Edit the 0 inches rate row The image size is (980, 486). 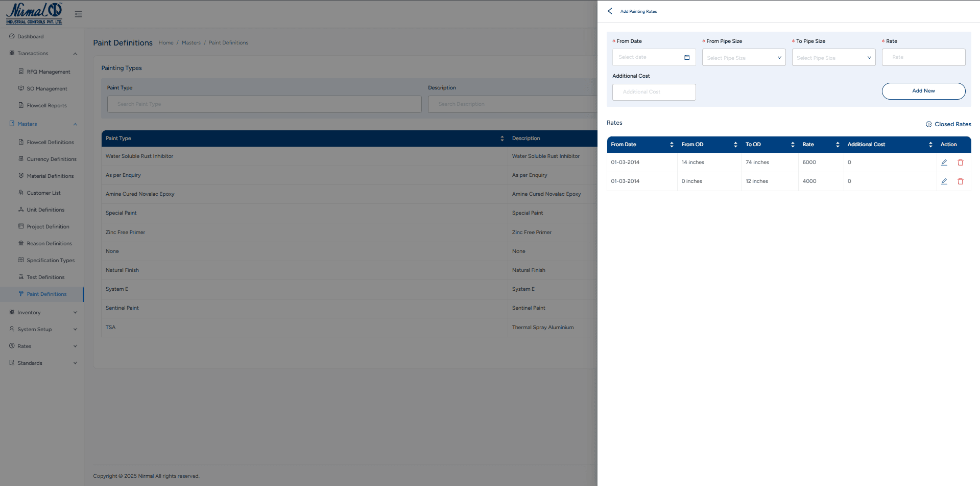coord(944,181)
